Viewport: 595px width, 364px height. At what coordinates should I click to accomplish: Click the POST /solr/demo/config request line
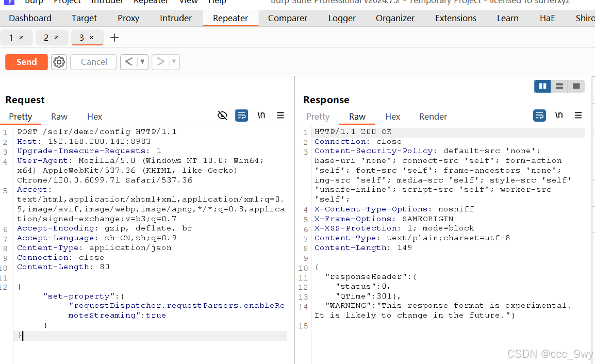click(97, 131)
